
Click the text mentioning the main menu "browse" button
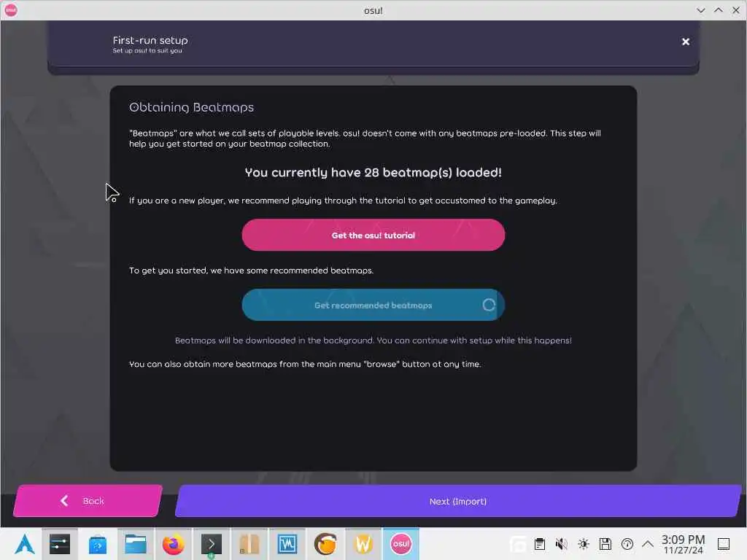305,365
